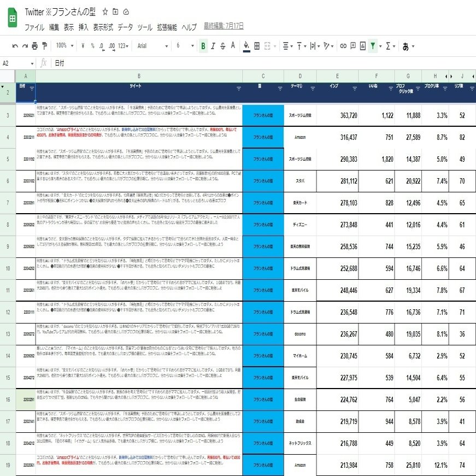This screenshot has height=476, width=476.
Task: Click the Google Sheets home icon
Action: 13,18
